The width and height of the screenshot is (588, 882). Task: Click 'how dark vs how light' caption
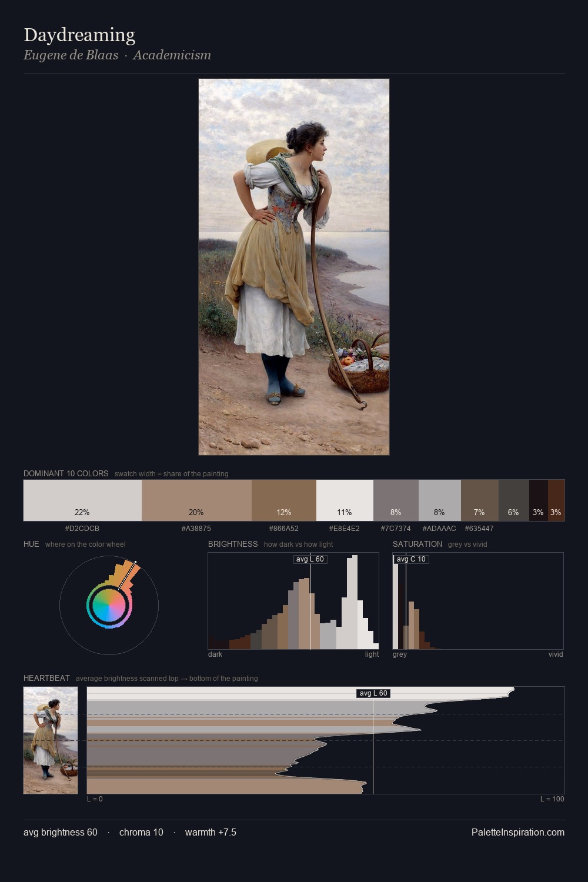coord(299,544)
